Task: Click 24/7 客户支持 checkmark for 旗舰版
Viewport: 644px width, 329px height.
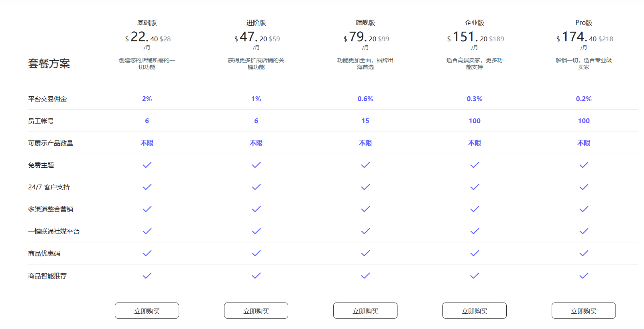Action: (365, 187)
